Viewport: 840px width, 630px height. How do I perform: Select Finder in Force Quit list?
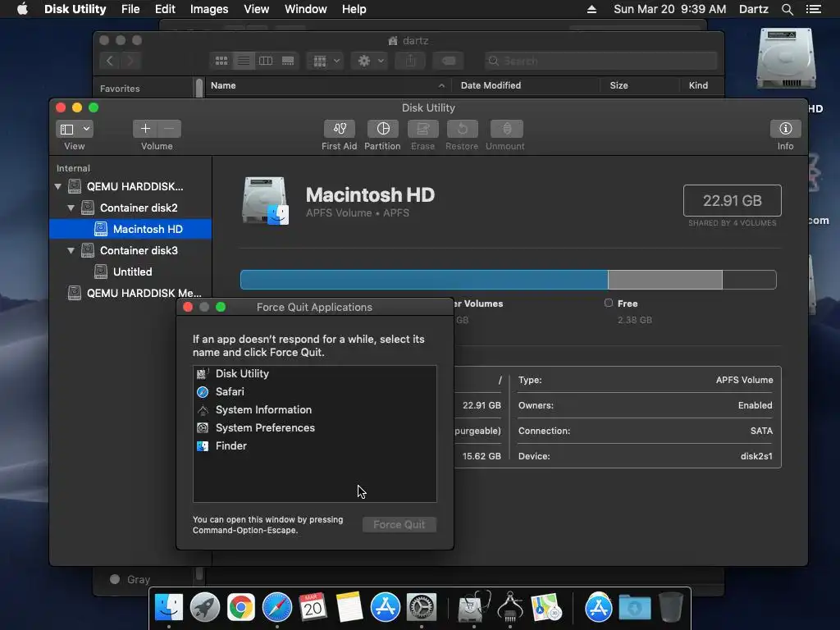click(314, 445)
